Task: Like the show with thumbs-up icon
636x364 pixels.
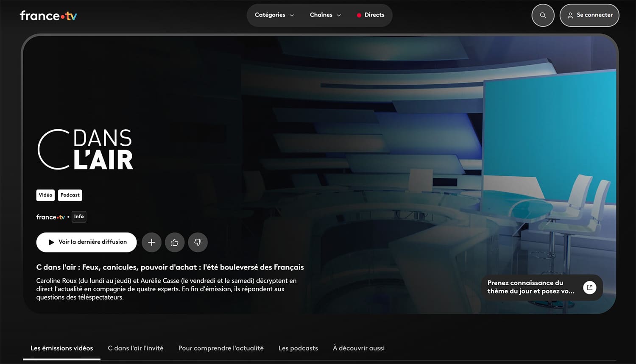Action: pyautogui.click(x=175, y=242)
